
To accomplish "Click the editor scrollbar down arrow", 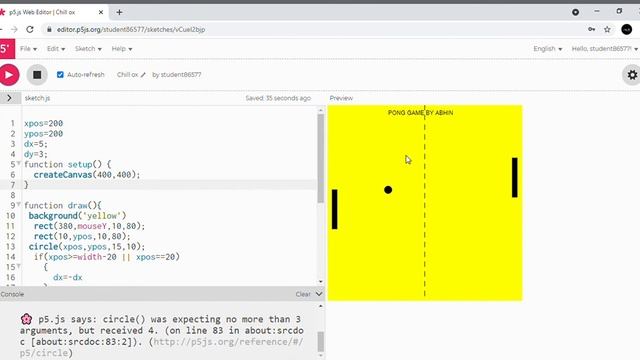I will tap(320, 282).
